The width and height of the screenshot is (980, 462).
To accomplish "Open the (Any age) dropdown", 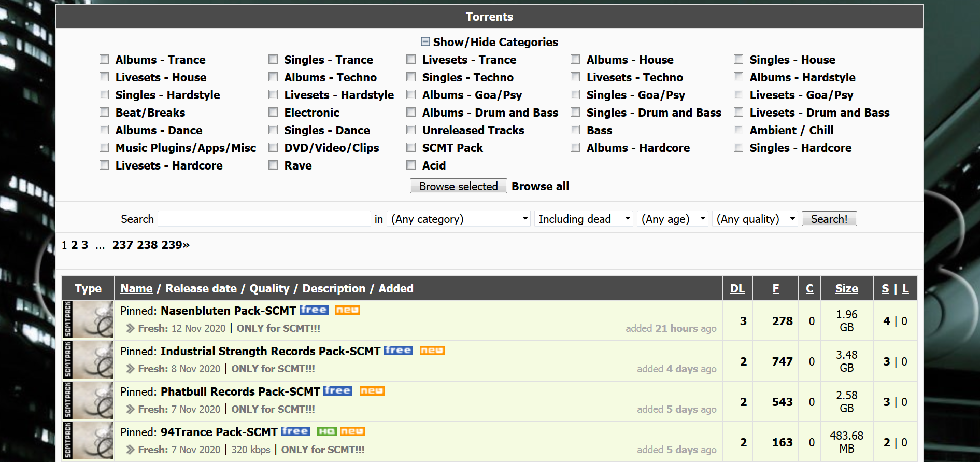I will [x=673, y=219].
